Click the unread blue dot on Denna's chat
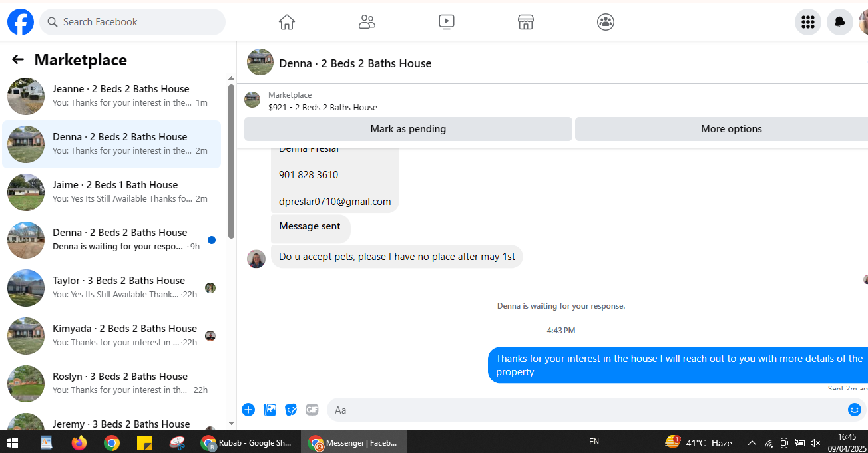 click(x=212, y=240)
